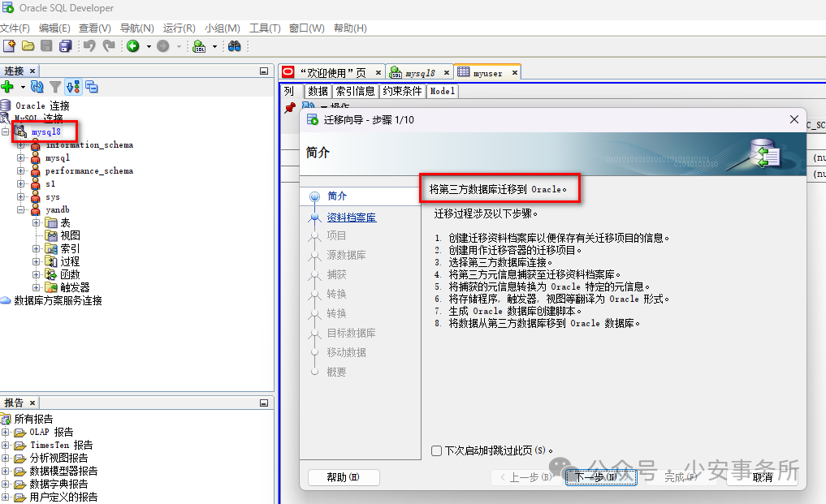Screen dimensions: 826x504
Task: Switch to the "欢迎使用"页 tab
Action: click(333, 73)
